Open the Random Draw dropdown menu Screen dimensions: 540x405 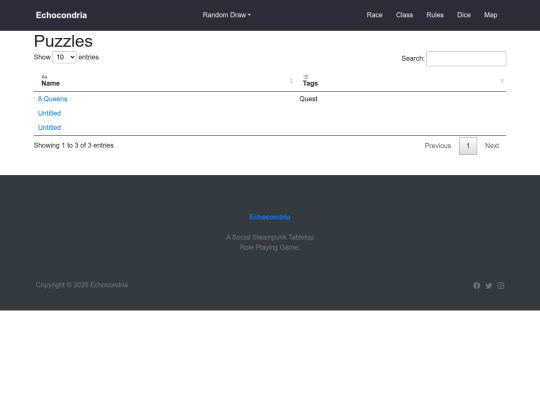tap(227, 15)
